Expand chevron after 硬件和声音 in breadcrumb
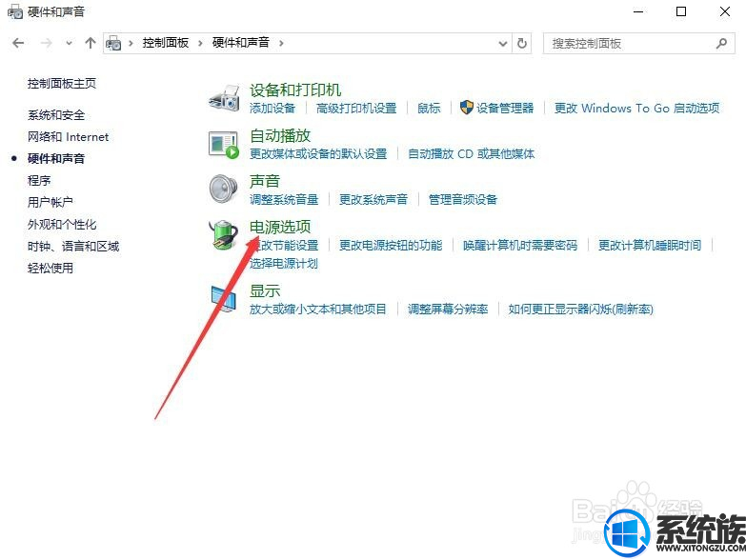The image size is (746, 560). [x=281, y=43]
